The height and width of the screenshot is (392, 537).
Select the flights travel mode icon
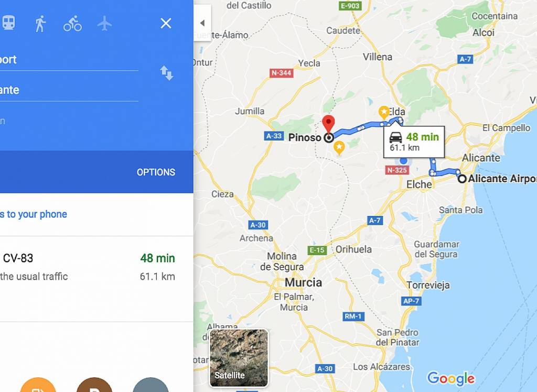click(x=104, y=24)
